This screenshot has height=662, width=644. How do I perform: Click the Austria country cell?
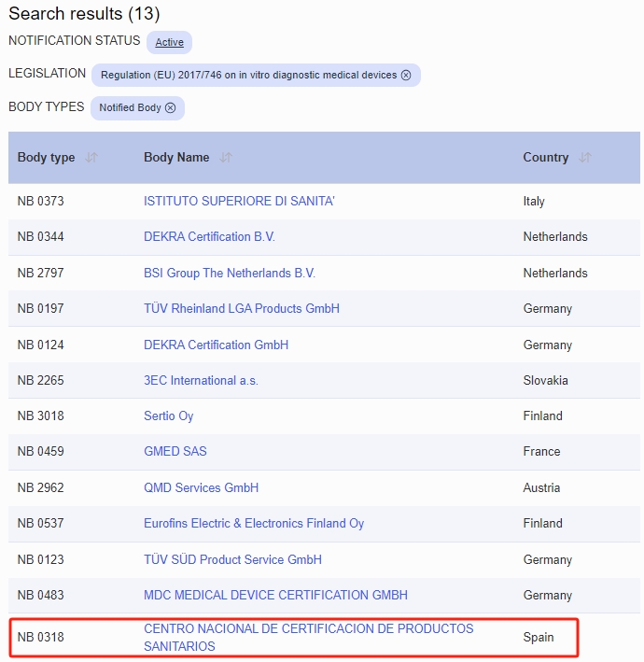[x=541, y=487]
